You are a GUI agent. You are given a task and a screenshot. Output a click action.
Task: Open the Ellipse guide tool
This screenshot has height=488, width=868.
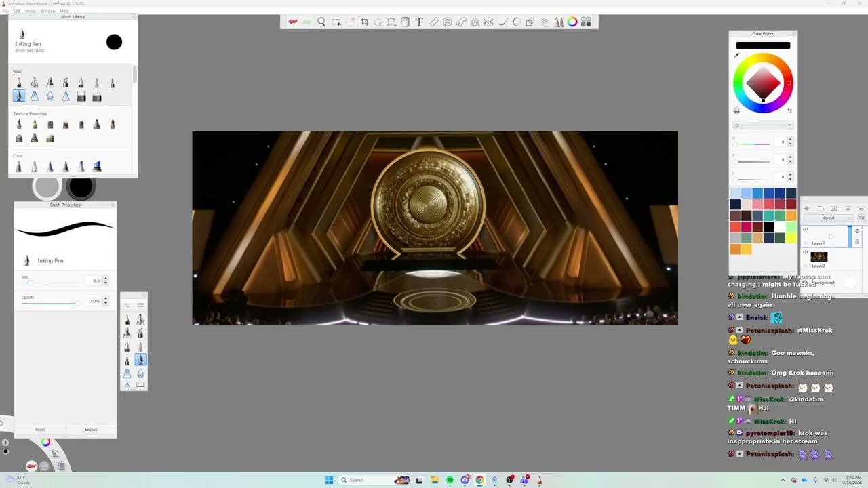tap(448, 22)
